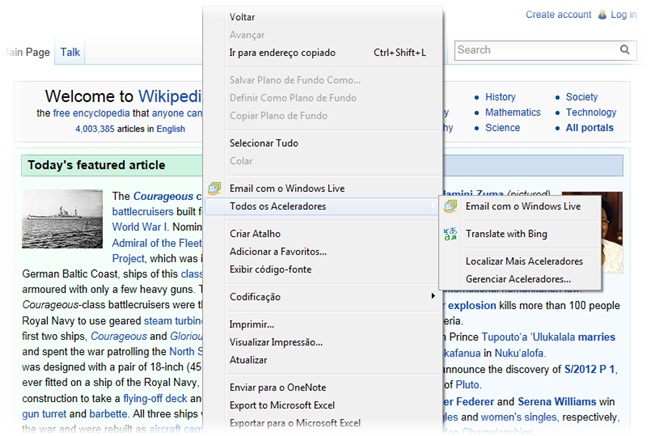The height and width of the screenshot is (436, 650).
Task: Click the English language link
Action: click(x=170, y=129)
